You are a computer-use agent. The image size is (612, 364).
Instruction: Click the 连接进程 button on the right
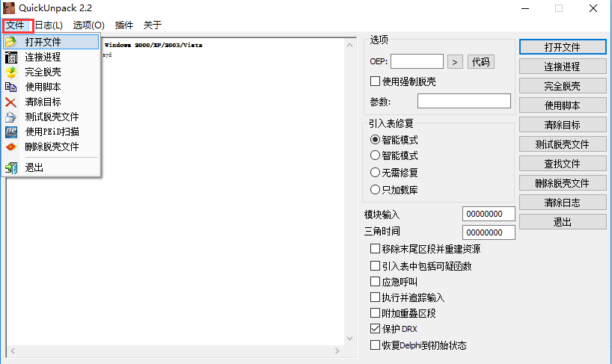(563, 67)
